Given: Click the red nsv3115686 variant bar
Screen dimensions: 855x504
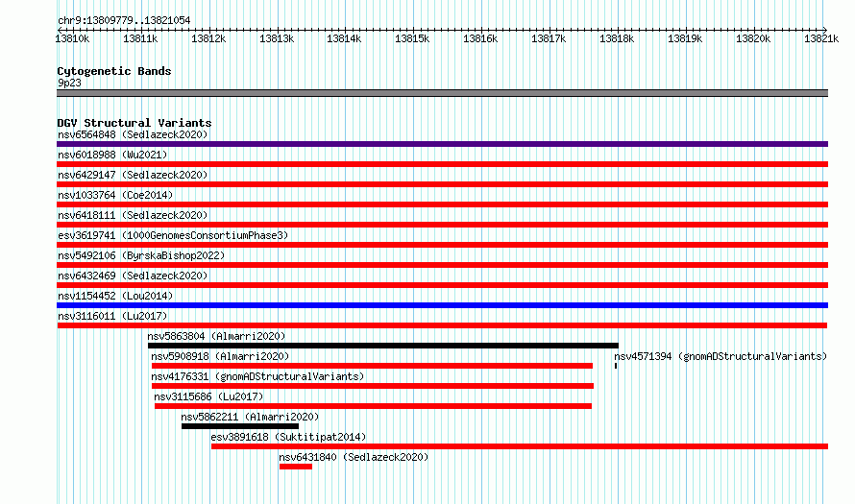Looking at the screenshot, I should coord(373,406).
